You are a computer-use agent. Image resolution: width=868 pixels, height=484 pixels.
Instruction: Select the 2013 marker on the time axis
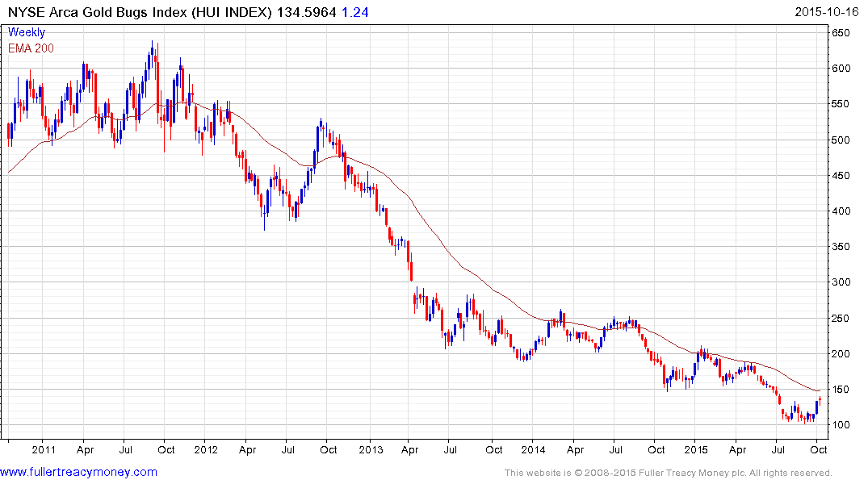coord(370,449)
